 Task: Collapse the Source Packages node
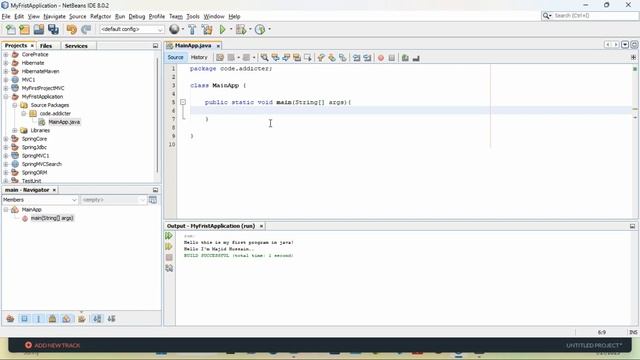tap(15, 105)
